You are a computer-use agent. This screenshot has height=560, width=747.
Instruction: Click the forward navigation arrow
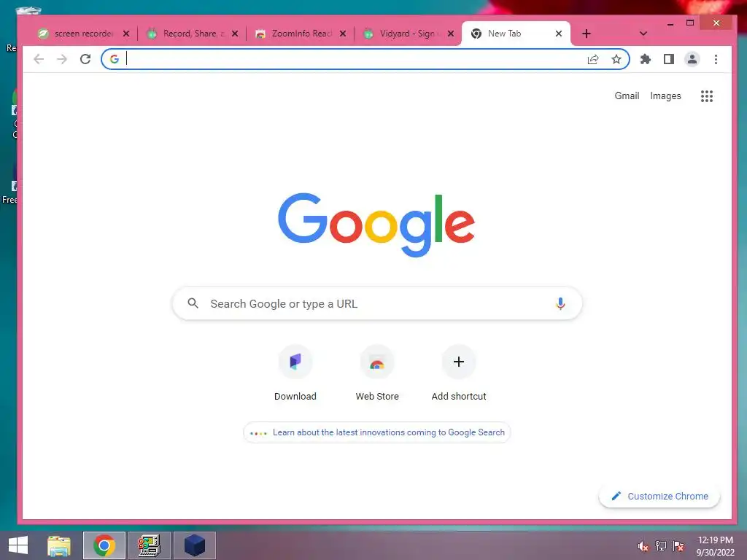pos(62,59)
